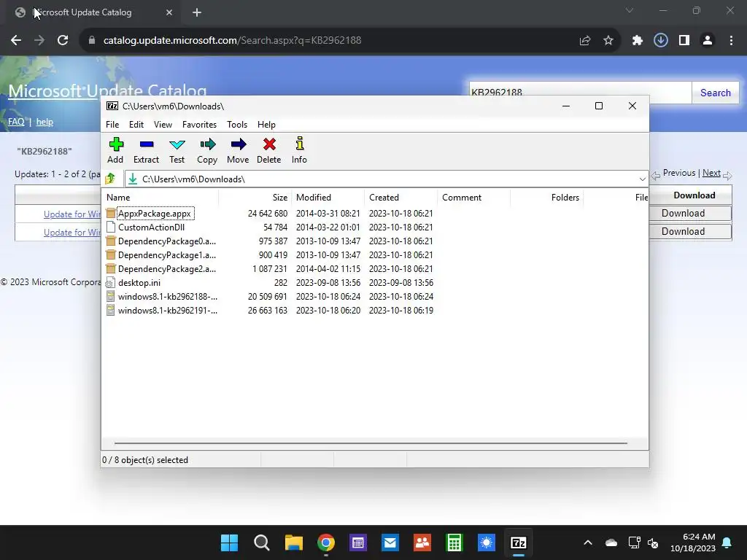The image size is (747, 560).
Task: Sort by the Modified column header
Action: (328, 197)
